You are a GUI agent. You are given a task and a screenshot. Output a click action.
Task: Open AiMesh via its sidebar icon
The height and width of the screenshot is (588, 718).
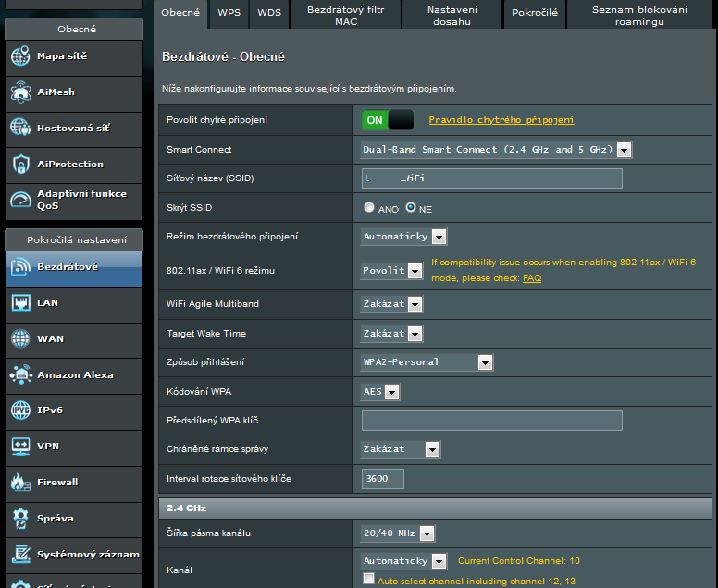20,92
